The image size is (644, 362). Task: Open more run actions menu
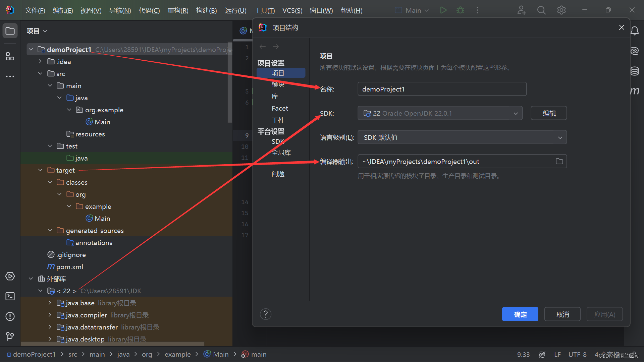click(477, 10)
